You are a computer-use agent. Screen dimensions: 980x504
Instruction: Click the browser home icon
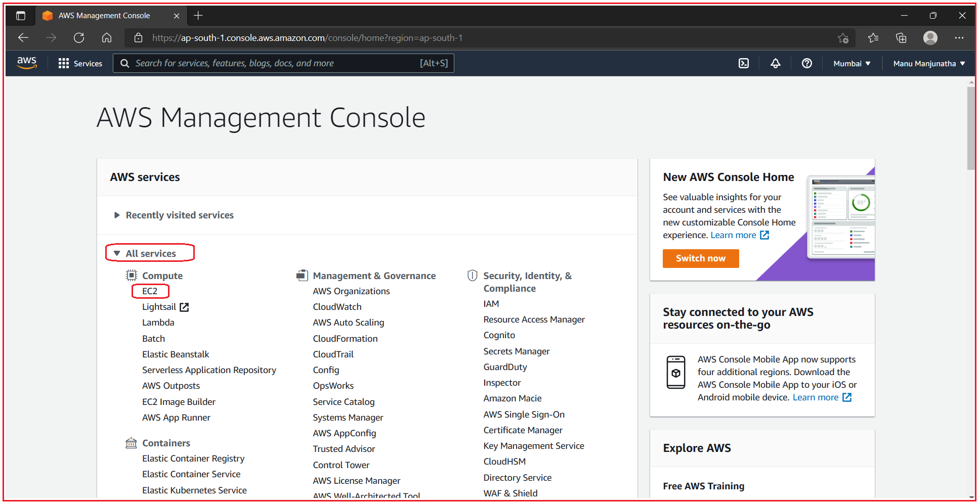click(107, 37)
